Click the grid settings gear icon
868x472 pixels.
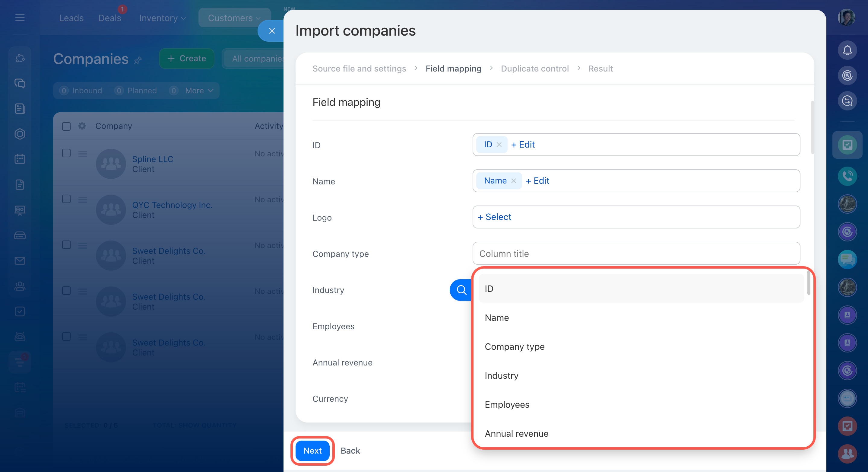[82, 126]
